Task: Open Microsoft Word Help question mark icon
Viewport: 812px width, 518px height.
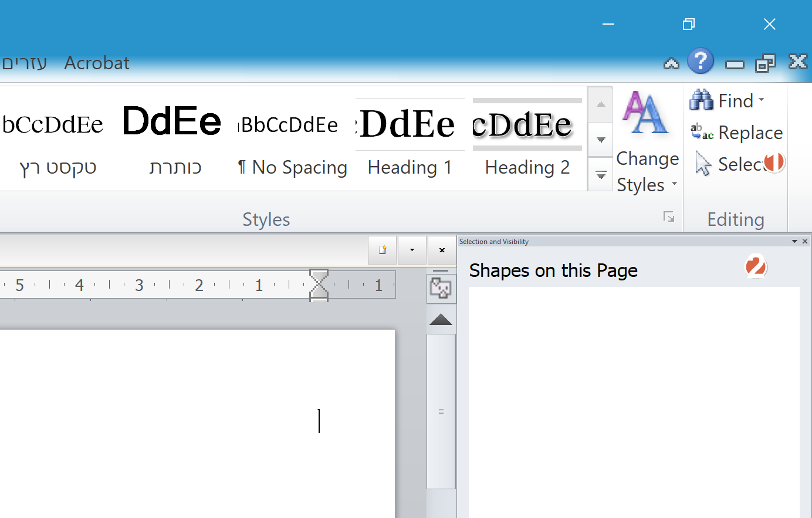Action: click(701, 62)
